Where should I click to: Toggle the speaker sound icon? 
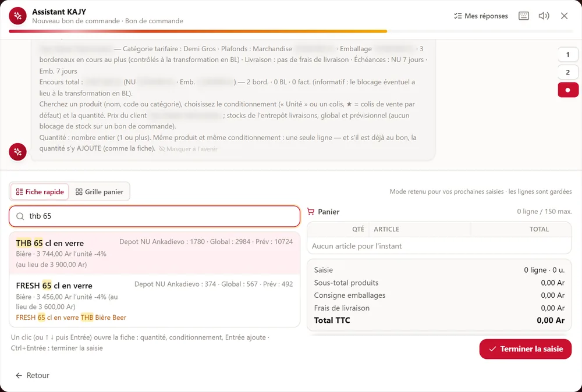[544, 16]
